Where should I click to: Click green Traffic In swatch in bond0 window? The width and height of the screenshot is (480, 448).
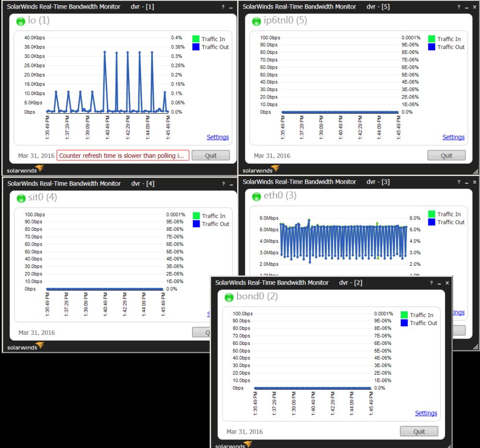click(x=404, y=315)
